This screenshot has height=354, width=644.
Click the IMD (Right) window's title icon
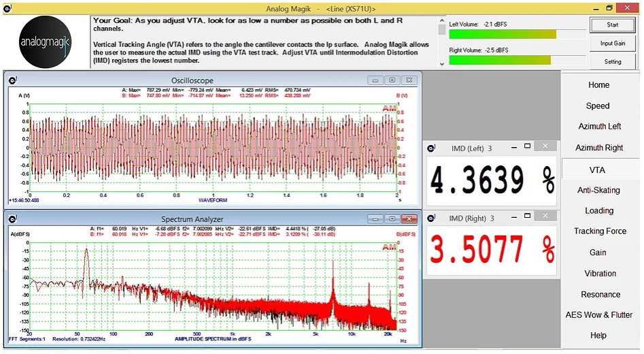[x=432, y=219]
